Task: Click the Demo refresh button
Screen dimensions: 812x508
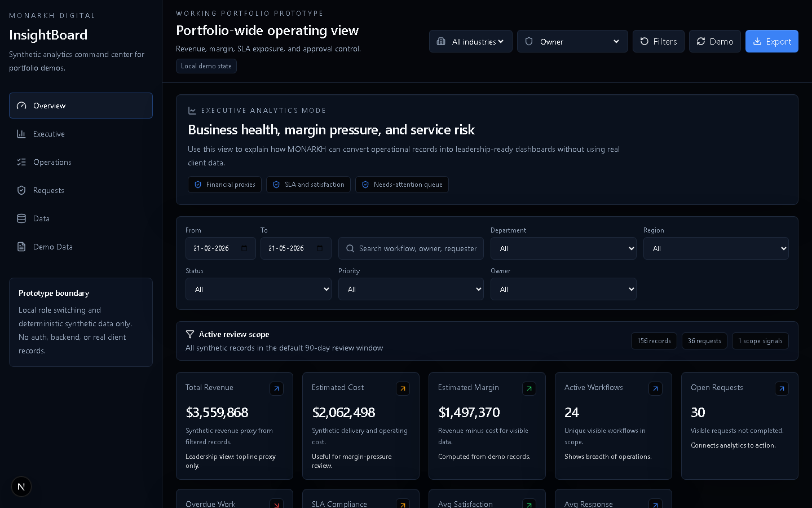Action: tap(715, 41)
